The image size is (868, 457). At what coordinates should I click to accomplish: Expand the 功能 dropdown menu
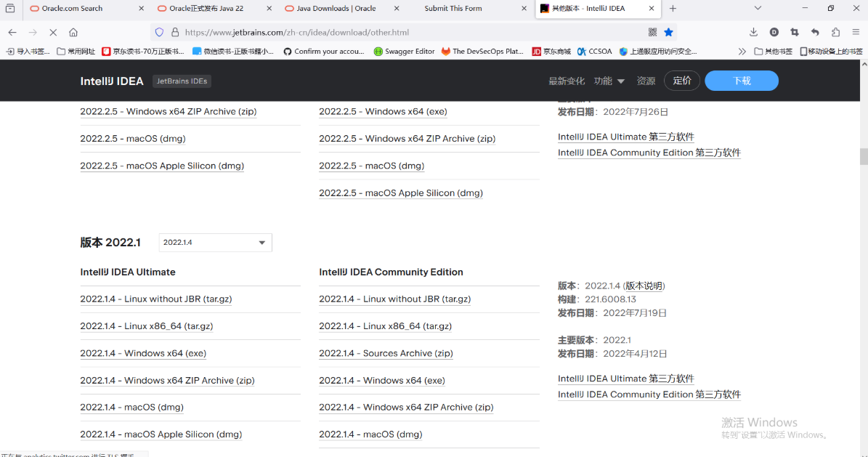coord(609,81)
